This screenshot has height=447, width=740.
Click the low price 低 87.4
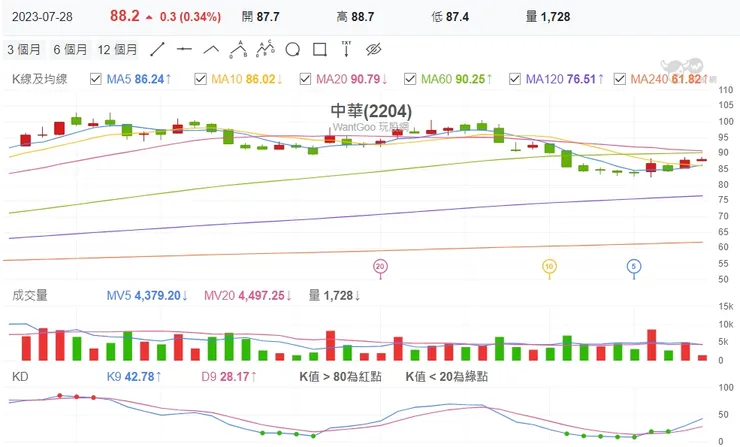point(450,17)
